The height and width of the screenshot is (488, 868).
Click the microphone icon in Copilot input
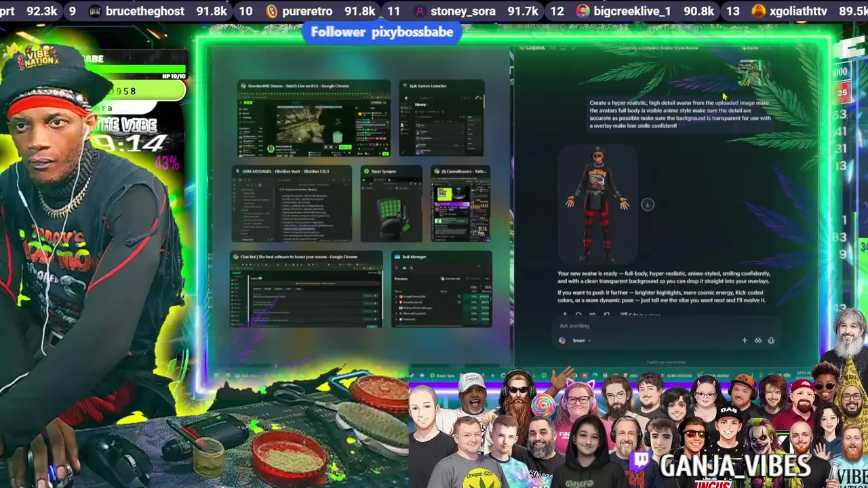point(771,340)
